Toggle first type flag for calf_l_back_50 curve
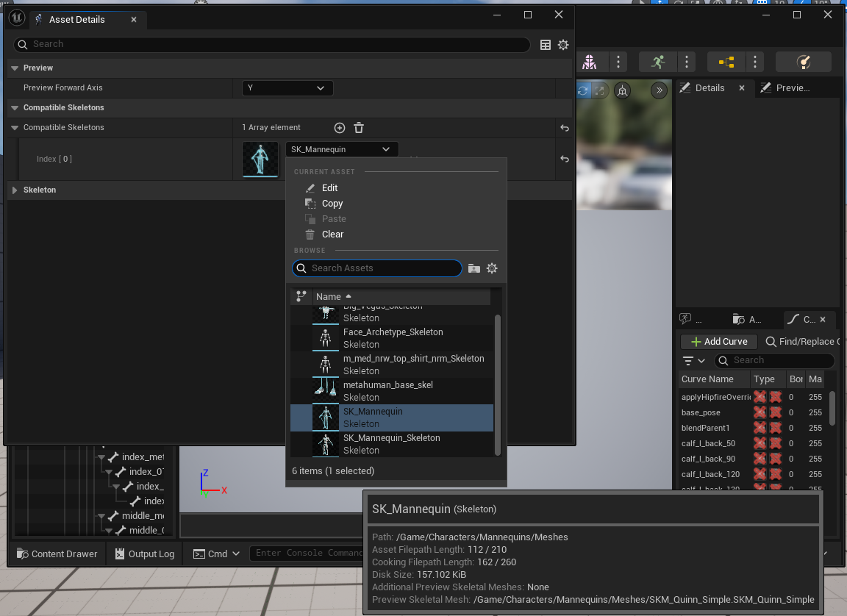 (x=760, y=443)
